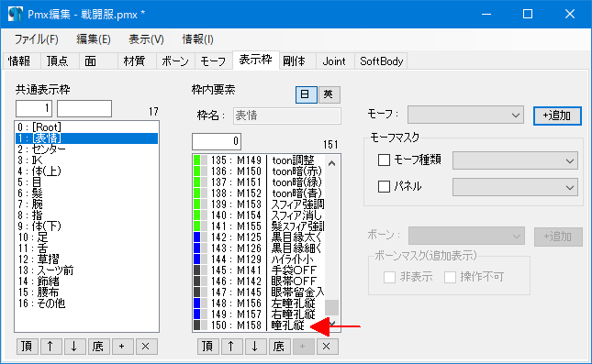Enable the モーフ種類 checkbox
Image resolution: width=592 pixels, height=364 pixels.
384,160
